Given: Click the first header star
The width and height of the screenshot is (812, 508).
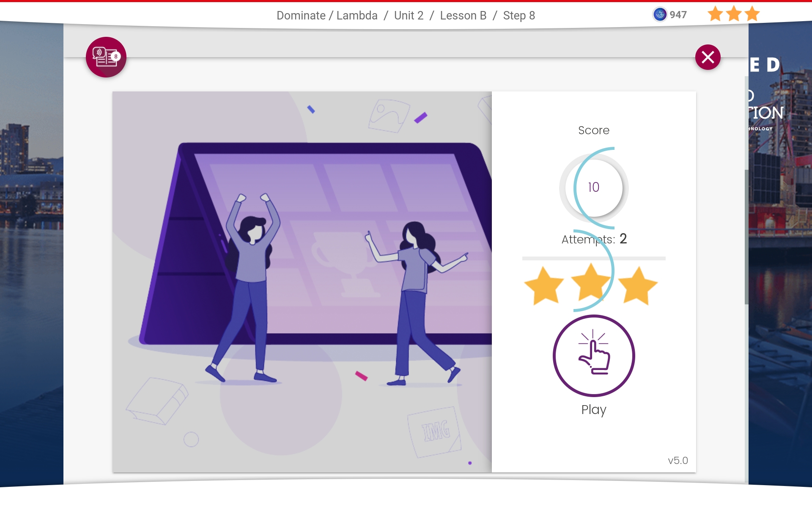Looking at the screenshot, I should point(715,14).
